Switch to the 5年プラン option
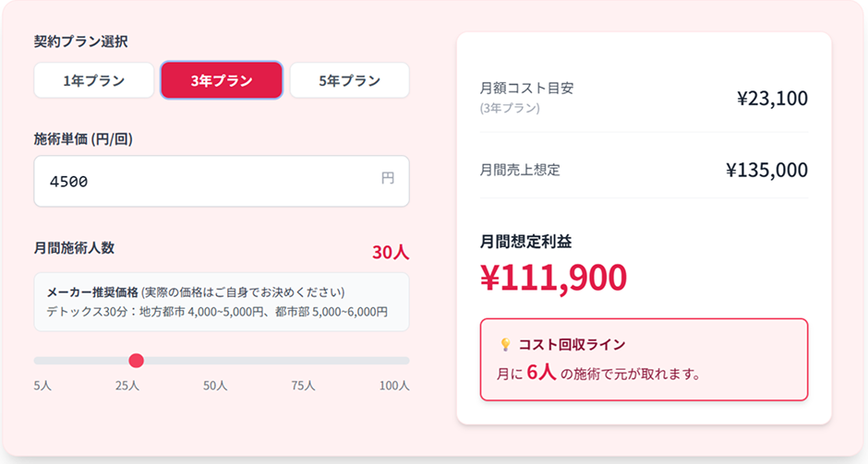This screenshot has width=868, height=464. coord(349,80)
